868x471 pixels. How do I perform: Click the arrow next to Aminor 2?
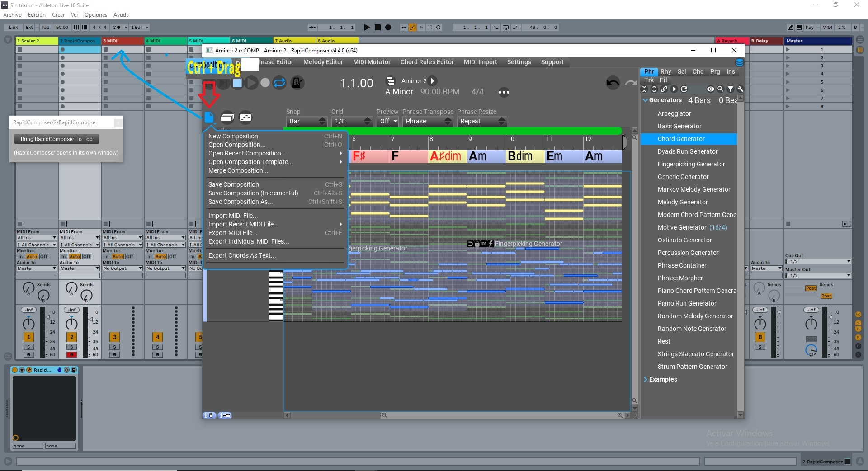click(x=433, y=81)
